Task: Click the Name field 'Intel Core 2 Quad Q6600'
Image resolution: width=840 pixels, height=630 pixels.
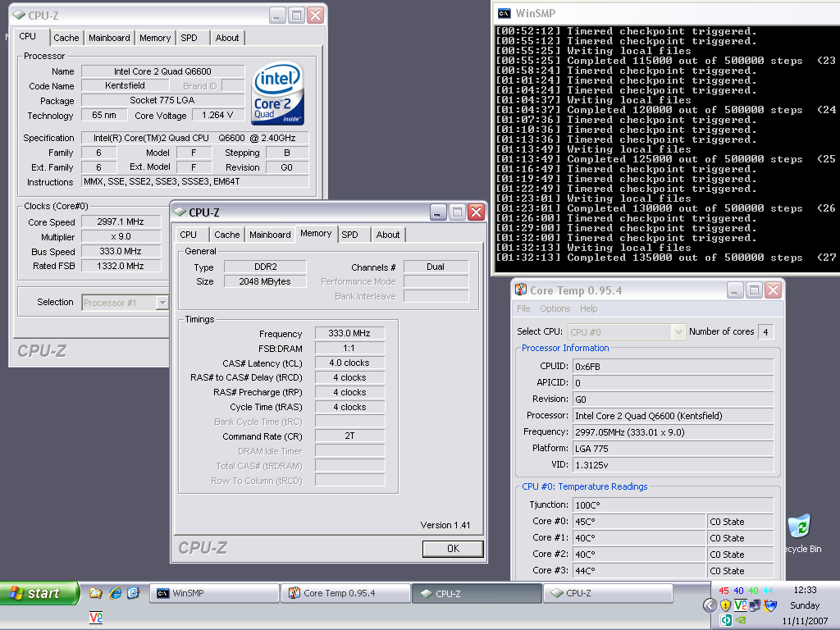Action: (x=163, y=71)
